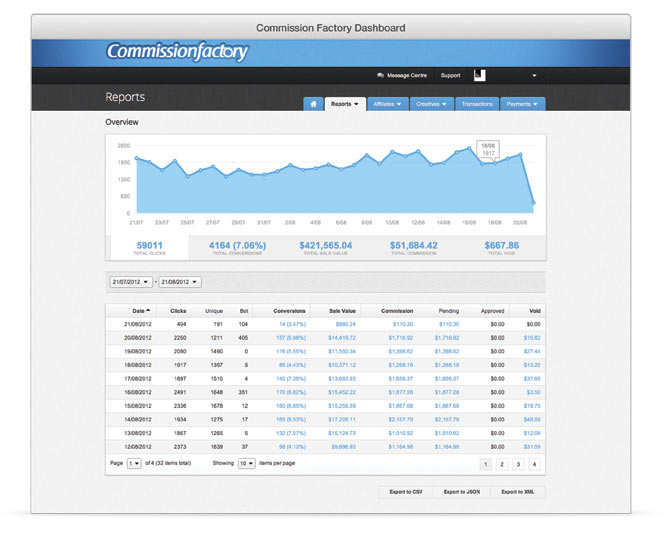Open the end date 21/08/2012 dropdown
The width and height of the screenshot is (666, 536).
(180, 282)
